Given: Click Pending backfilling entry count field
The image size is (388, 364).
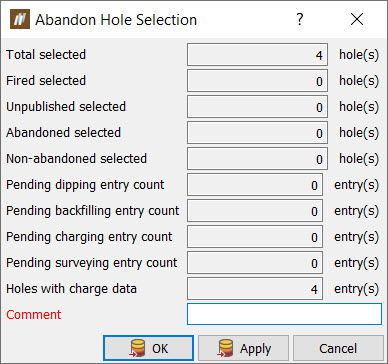Looking at the screenshot, I should [255, 210].
